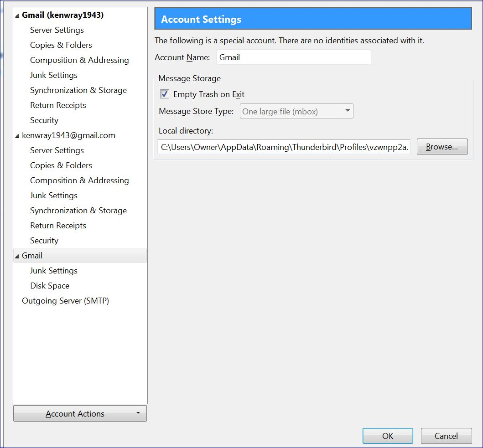Select Gmail (kenwray1943) account heading

coord(62,15)
